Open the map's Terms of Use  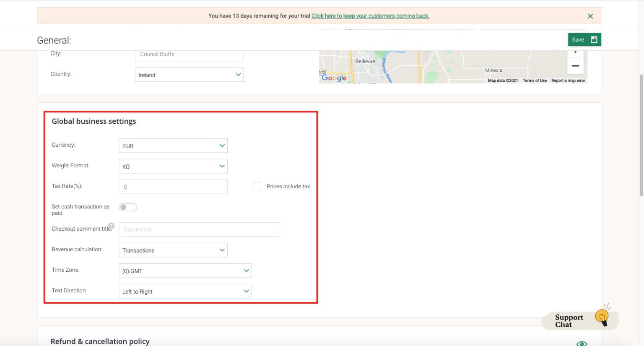[535, 80]
